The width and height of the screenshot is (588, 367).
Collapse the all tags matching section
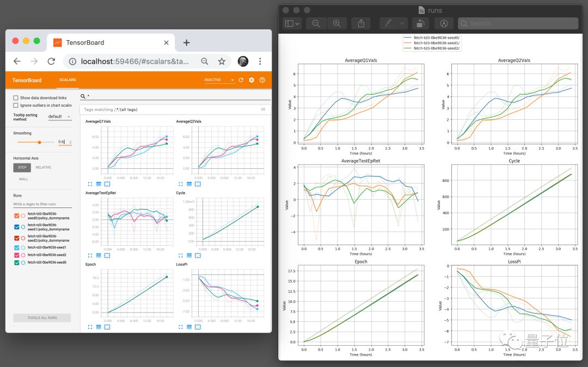[175, 109]
